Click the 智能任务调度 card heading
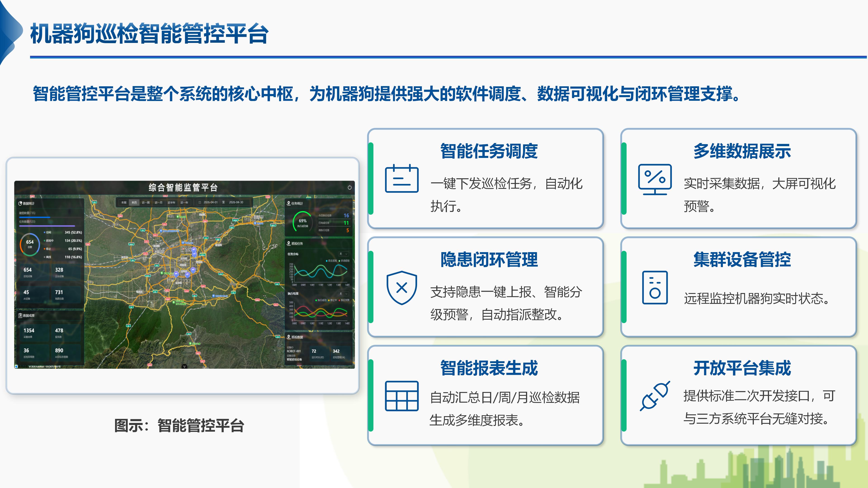868x488 pixels. pos(489,151)
